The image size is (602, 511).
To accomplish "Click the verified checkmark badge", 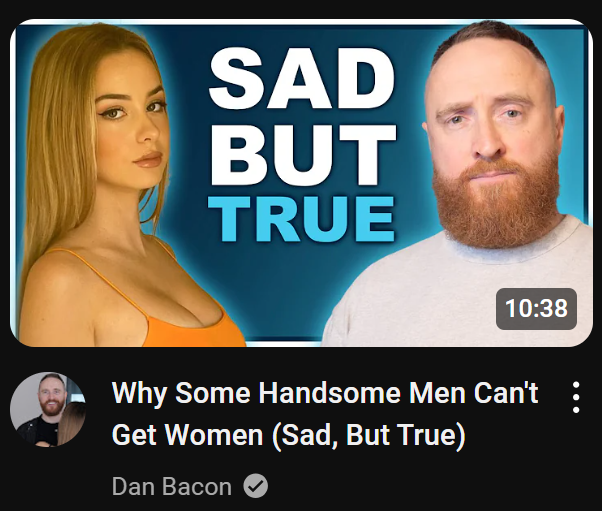I will tap(255, 486).
